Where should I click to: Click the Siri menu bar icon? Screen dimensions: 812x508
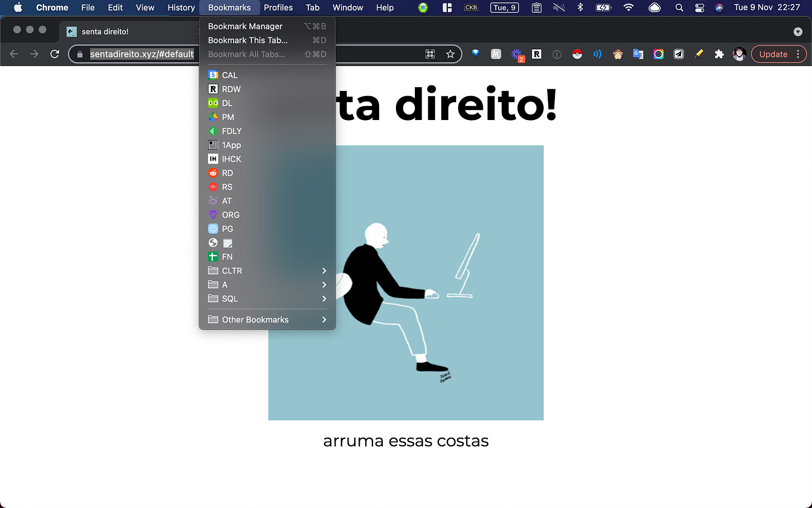[x=719, y=7]
